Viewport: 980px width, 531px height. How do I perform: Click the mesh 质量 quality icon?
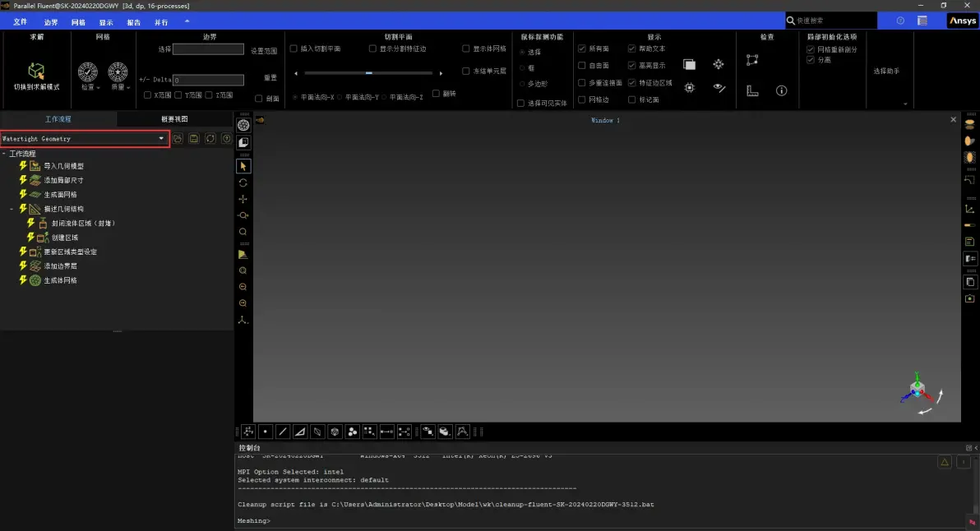coord(118,72)
